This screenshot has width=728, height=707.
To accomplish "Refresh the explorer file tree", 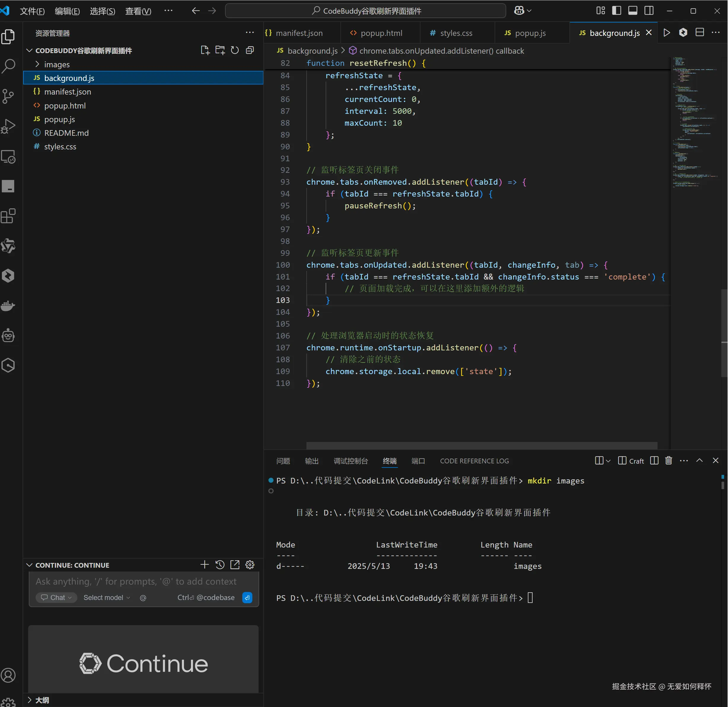I will (235, 50).
